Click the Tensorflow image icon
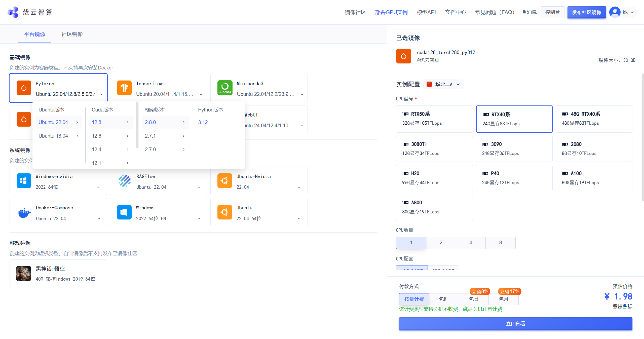 pos(124,88)
